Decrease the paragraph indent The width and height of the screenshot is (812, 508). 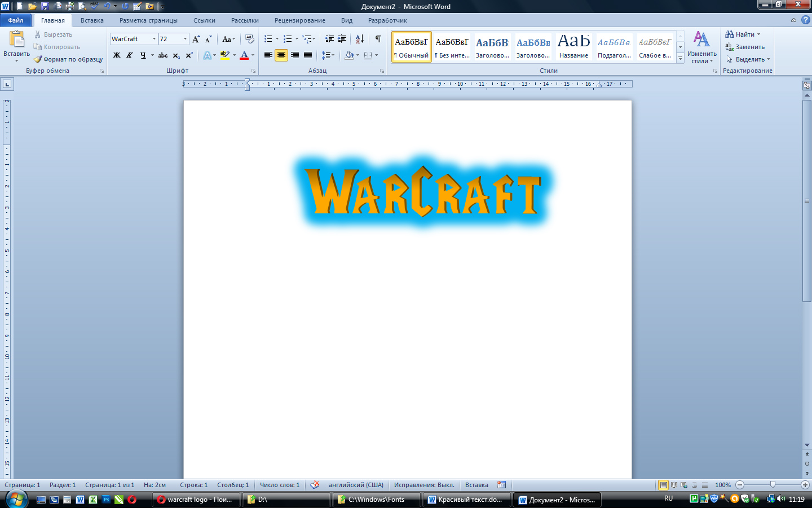(x=329, y=39)
